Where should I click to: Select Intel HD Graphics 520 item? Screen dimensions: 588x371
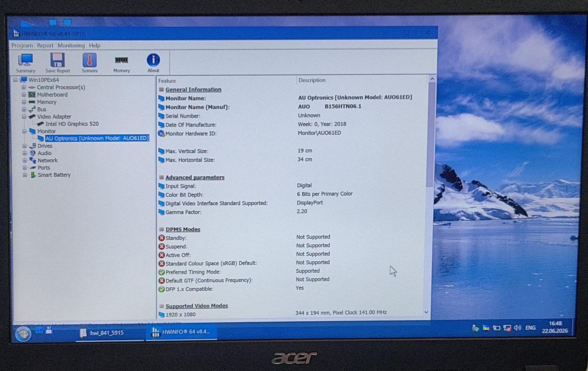click(x=72, y=124)
